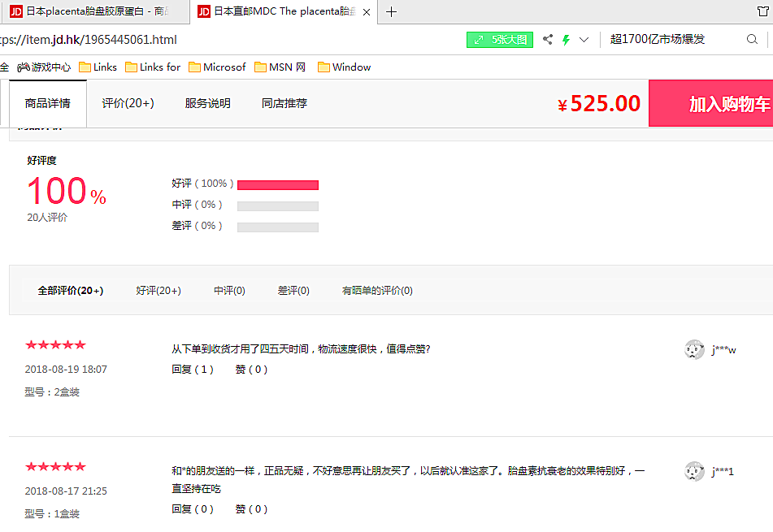Screen dimensions: 773x532
Task: Switch to 评价(20+) tab
Action: [128, 103]
